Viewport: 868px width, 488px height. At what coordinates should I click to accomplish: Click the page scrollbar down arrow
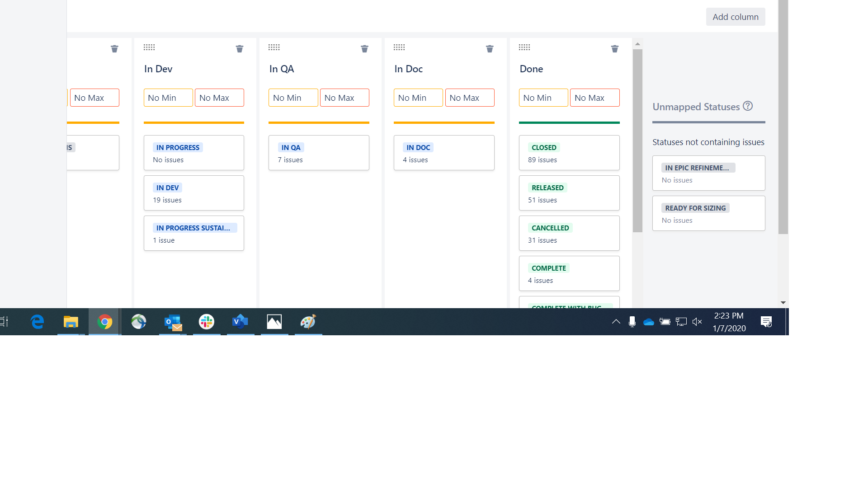point(783,303)
